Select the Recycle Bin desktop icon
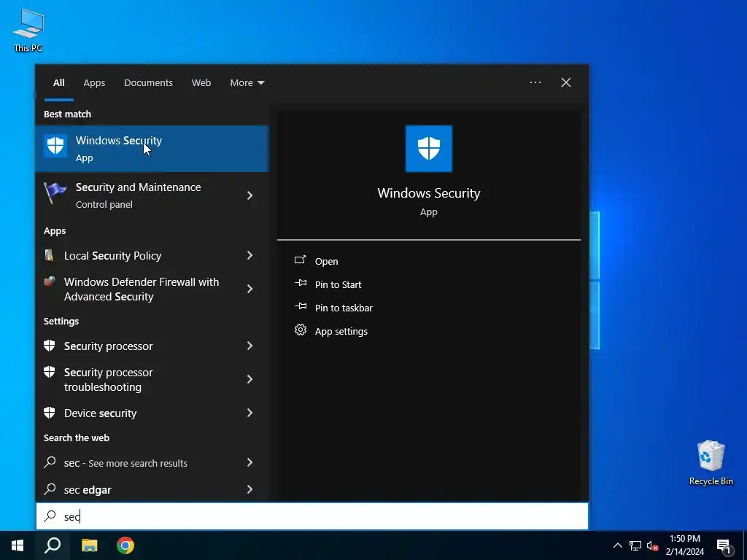Image resolution: width=747 pixels, height=560 pixels. click(x=711, y=463)
